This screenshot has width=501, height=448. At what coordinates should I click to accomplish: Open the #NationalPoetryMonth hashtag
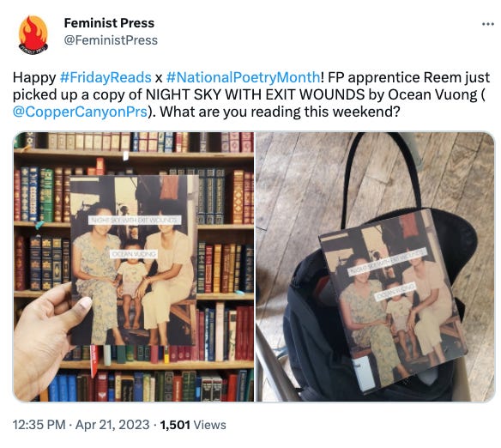[x=243, y=77]
